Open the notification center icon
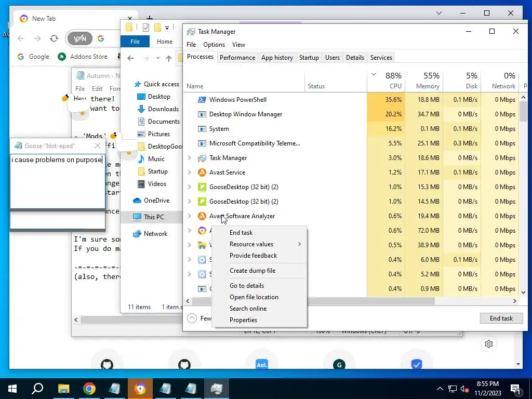Screen dimensions: 532x399 click(x=515, y=389)
